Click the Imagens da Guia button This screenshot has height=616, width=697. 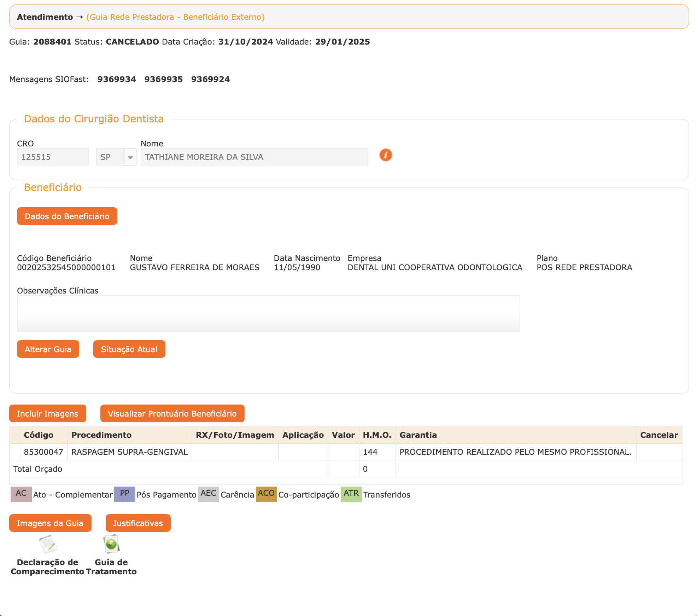[x=50, y=523]
